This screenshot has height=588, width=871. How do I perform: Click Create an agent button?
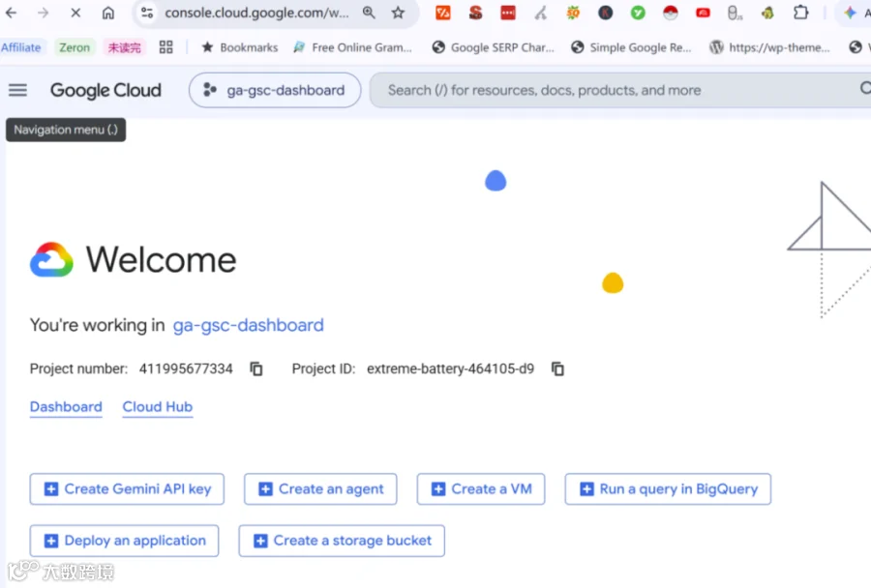point(320,489)
